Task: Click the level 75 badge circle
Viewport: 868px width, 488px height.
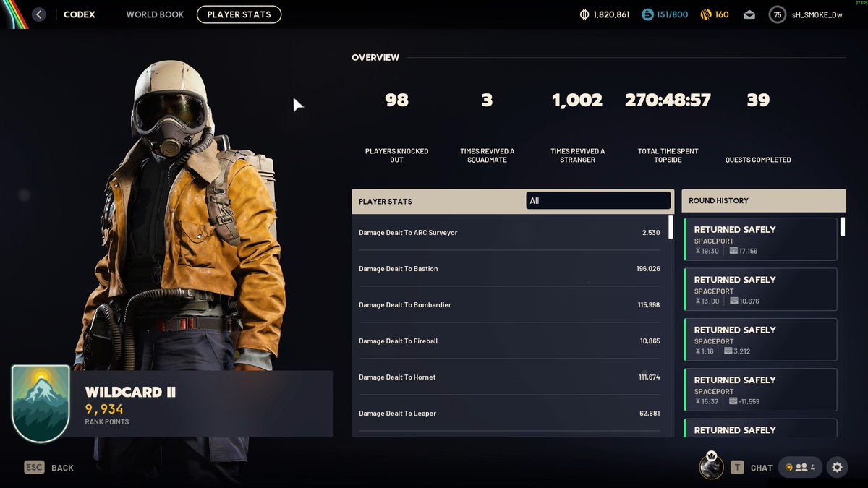Action: click(x=778, y=14)
